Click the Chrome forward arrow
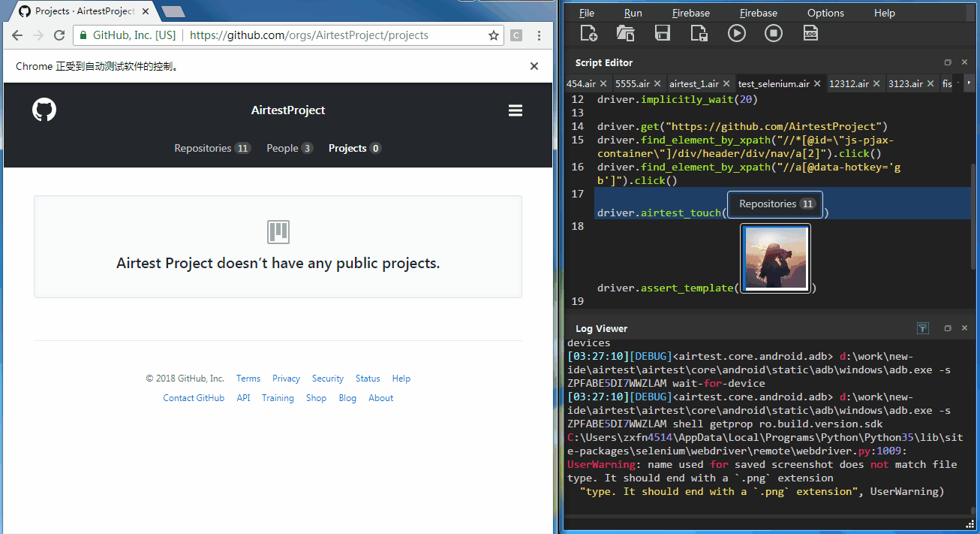Screen dimensions: 980x534 click(x=38, y=35)
